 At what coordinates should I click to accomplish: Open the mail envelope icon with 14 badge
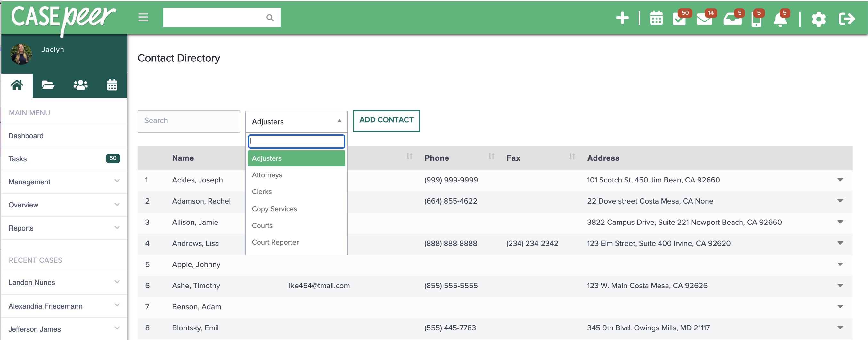tap(705, 19)
